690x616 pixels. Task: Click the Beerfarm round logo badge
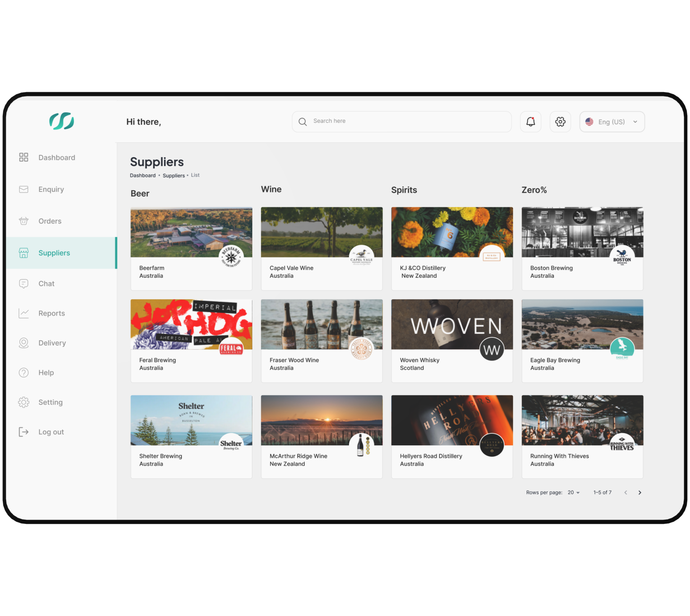click(231, 257)
